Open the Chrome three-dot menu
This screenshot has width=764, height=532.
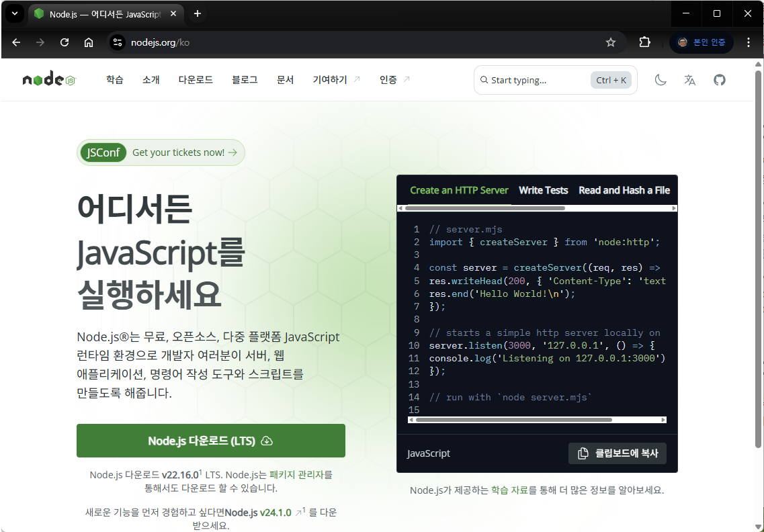(749, 42)
